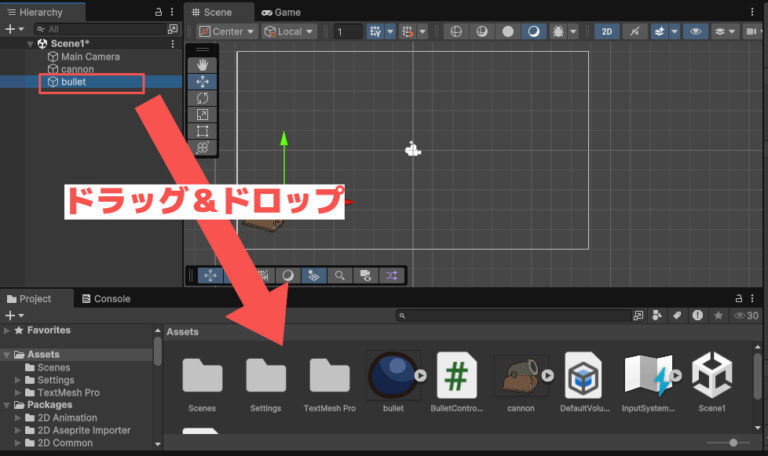Switch to the Game tab

tap(281, 12)
